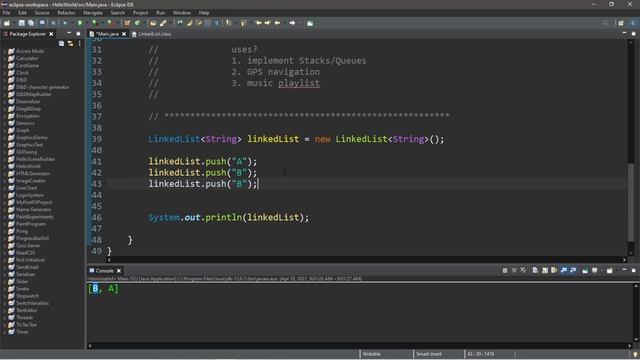Switch to the LinkedList.class editor tab
The image size is (640, 360).
click(152, 34)
